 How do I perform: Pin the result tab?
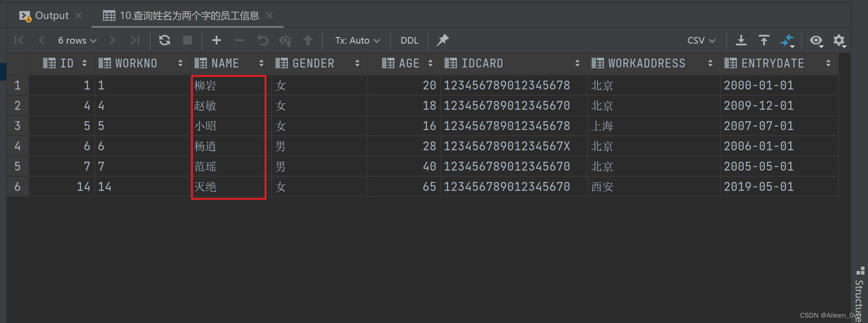tap(442, 40)
